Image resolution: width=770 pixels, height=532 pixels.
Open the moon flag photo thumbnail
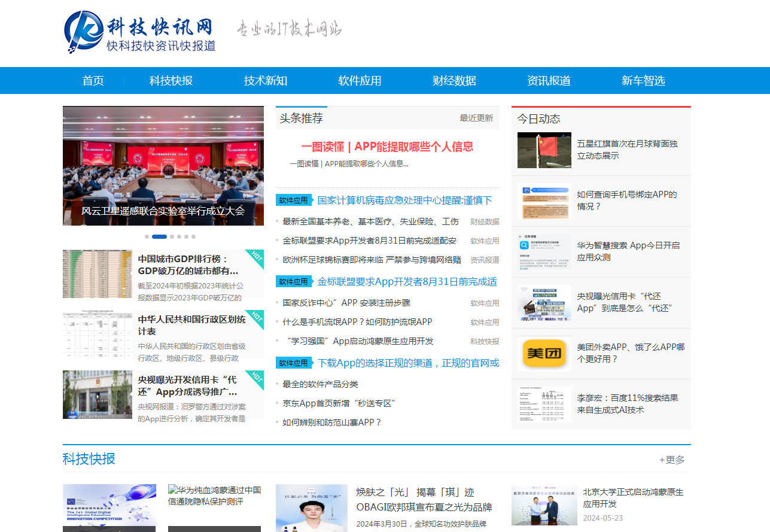(x=544, y=150)
